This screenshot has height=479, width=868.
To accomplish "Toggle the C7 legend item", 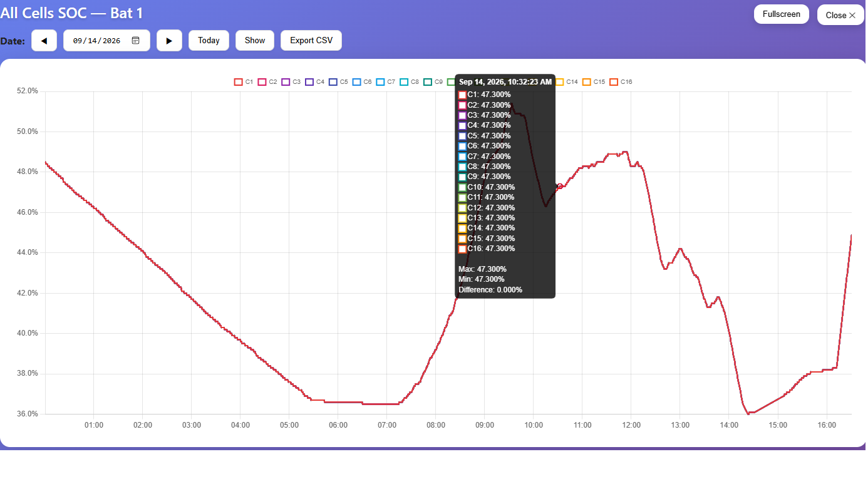I will 386,82.
